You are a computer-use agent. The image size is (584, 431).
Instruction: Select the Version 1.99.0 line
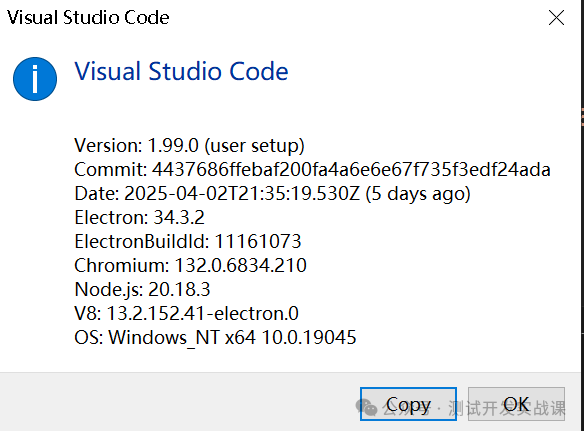click(190, 146)
